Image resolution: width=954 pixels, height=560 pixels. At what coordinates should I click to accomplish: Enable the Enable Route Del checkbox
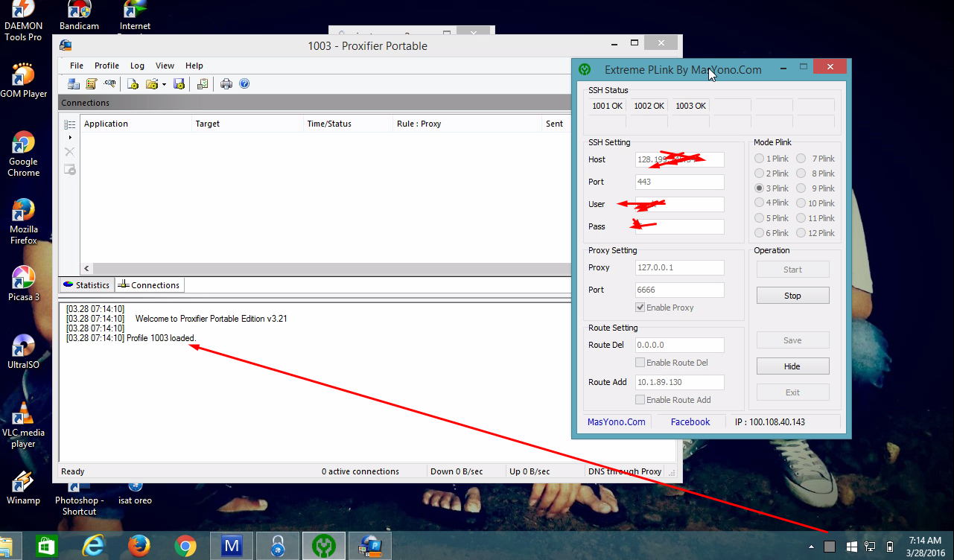(x=639, y=363)
